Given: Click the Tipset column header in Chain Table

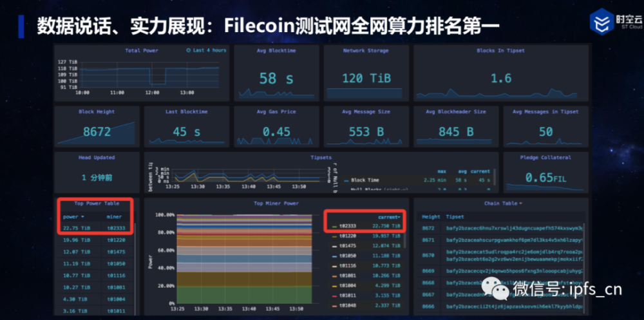Looking at the screenshot, I should [x=455, y=217].
